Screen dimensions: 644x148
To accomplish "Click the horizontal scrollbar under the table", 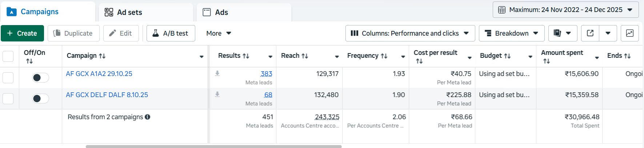I will tap(213, 147).
